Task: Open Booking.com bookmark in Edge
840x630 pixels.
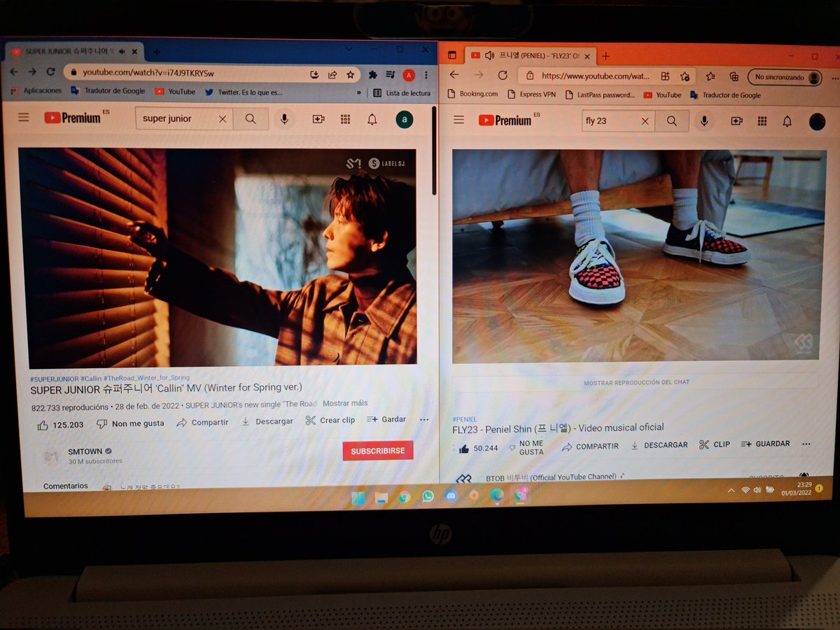Action: coord(472,94)
